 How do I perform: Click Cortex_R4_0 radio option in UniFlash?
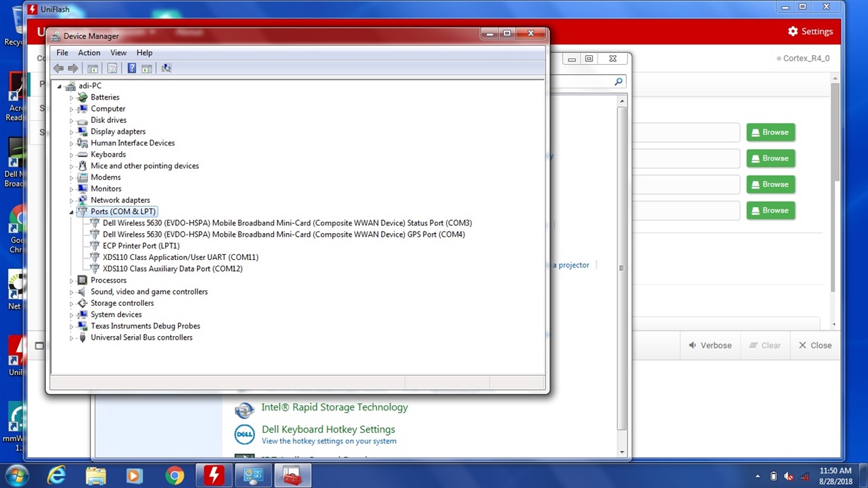(803, 59)
